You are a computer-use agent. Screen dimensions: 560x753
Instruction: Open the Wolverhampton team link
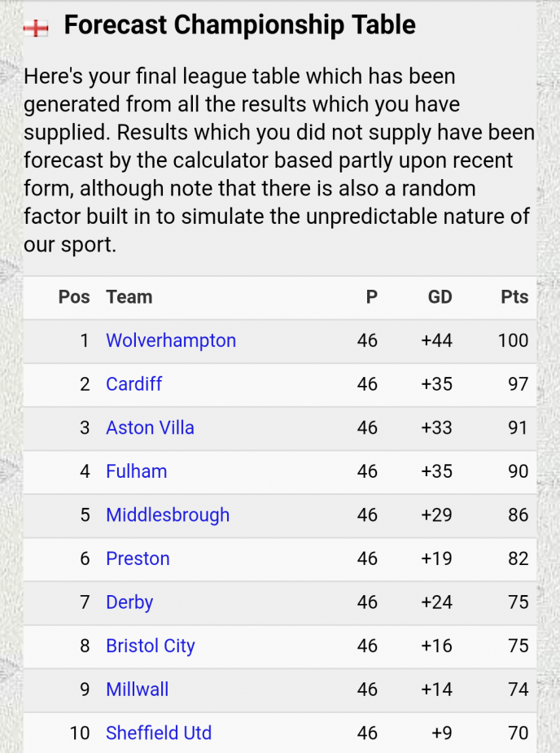[x=171, y=340]
